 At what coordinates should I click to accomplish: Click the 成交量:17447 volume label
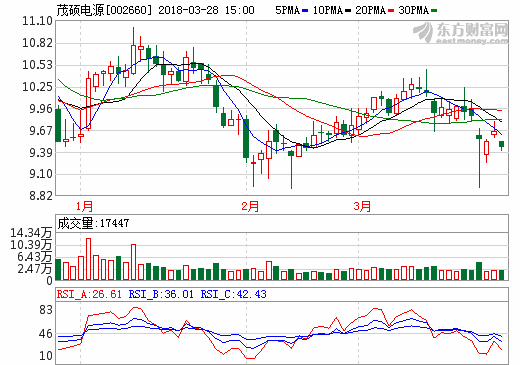point(93,223)
